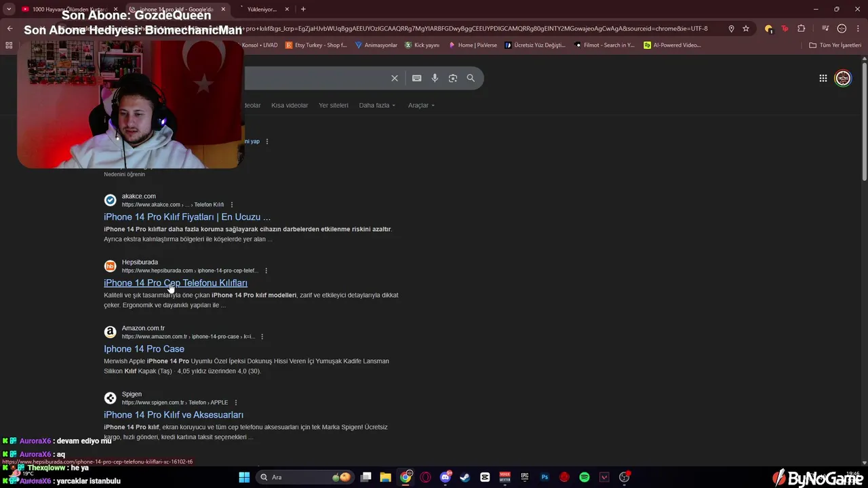868x488 pixels.
Task: Open more options for Amazon.com.tr result
Action: [262, 337]
